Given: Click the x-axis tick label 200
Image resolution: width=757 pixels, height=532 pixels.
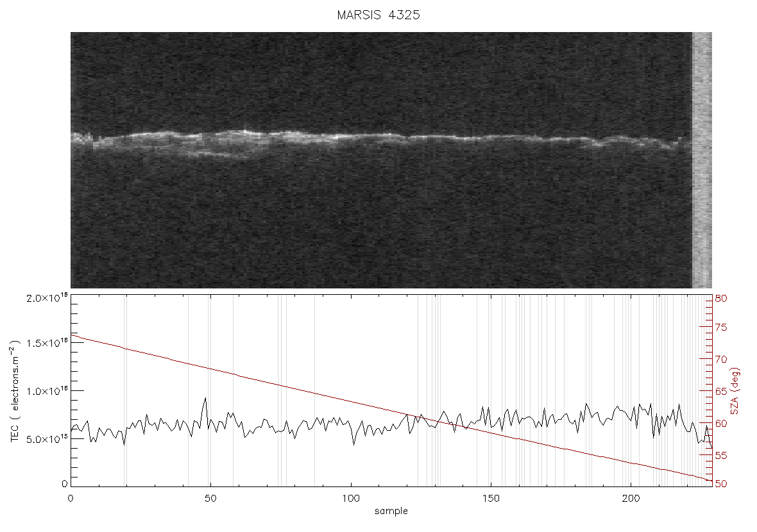Looking at the screenshot, I should tap(631, 499).
